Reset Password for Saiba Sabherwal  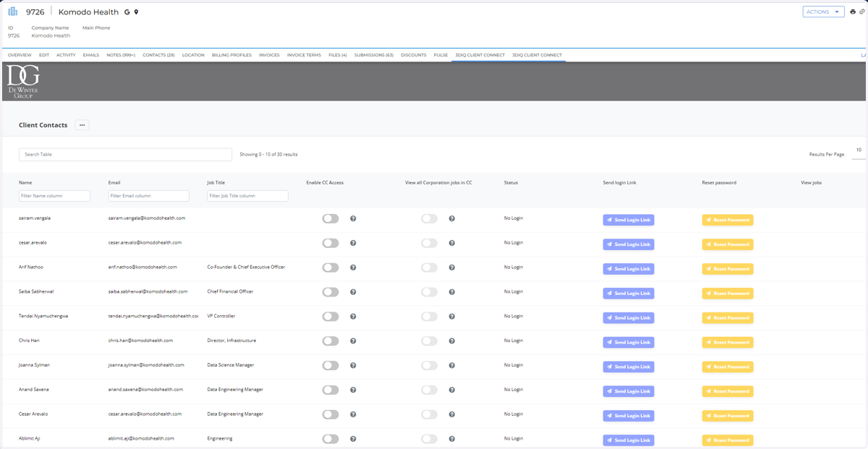[728, 294]
